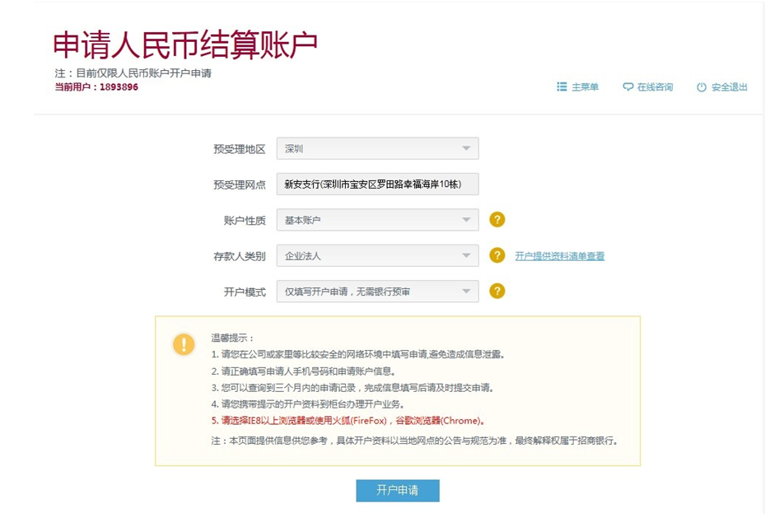Expand the 账户性质 dropdown showing 基本账户
This screenshot has width=765, height=532.
click(377, 220)
